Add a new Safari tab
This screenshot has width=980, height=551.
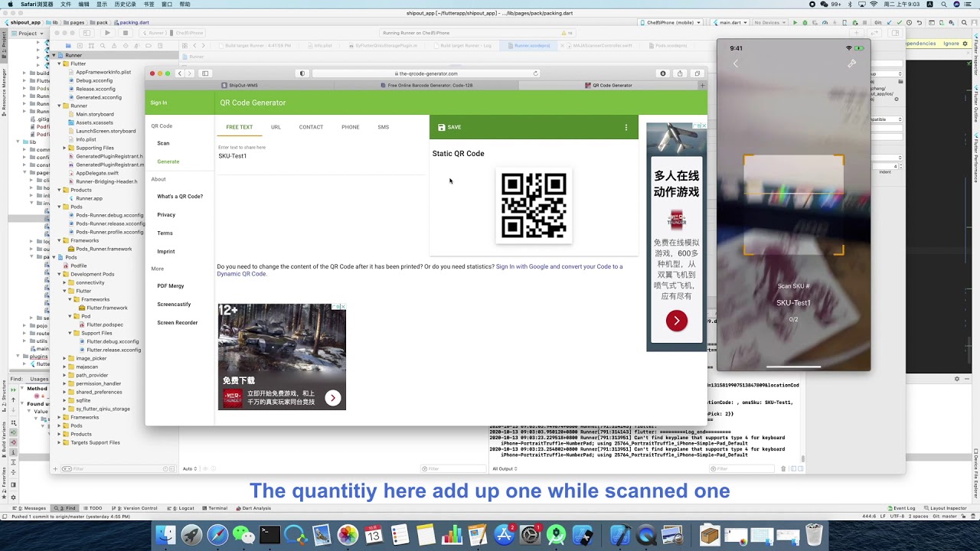coord(702,85)
